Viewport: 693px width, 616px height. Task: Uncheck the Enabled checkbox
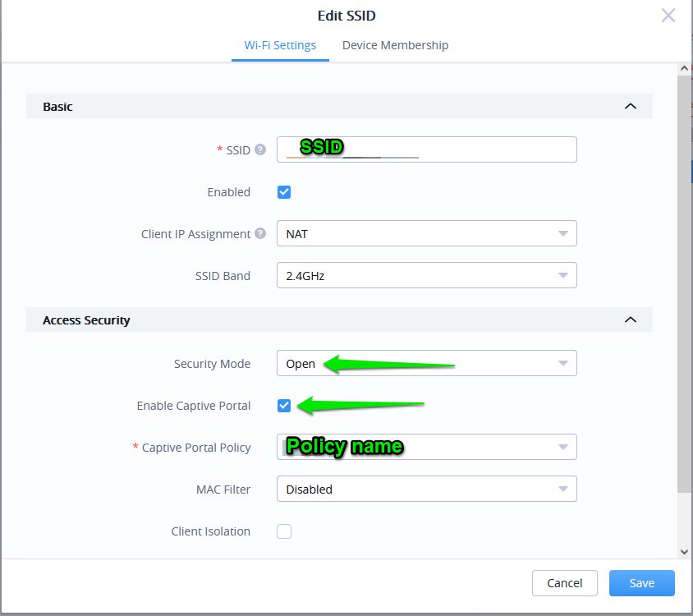click(284, 192)
